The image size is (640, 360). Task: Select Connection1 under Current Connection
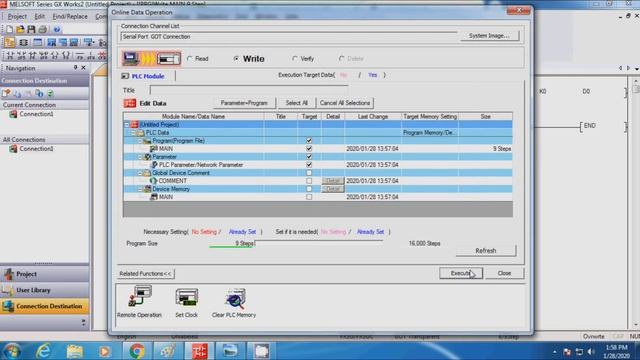tap(36, 114)
